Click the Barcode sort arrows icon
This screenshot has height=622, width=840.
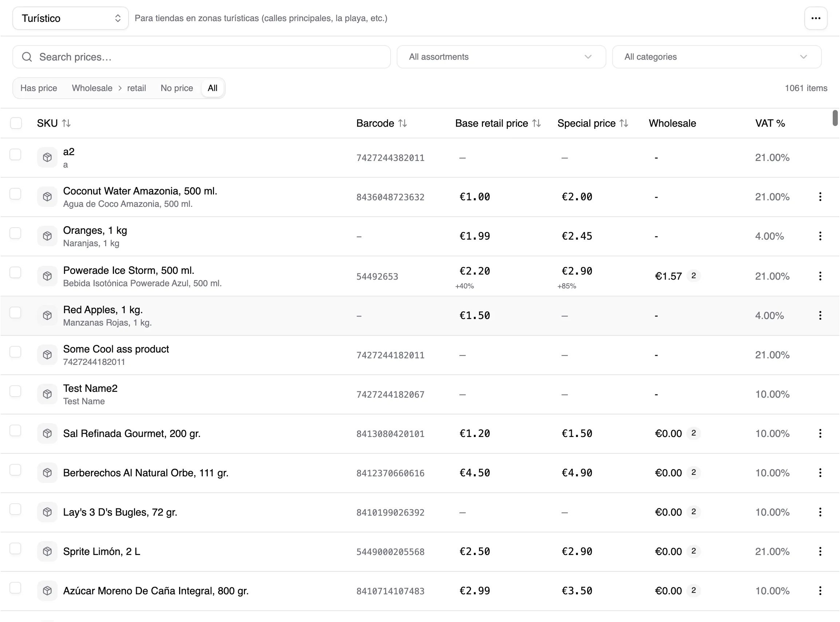(x=403, y=123)
